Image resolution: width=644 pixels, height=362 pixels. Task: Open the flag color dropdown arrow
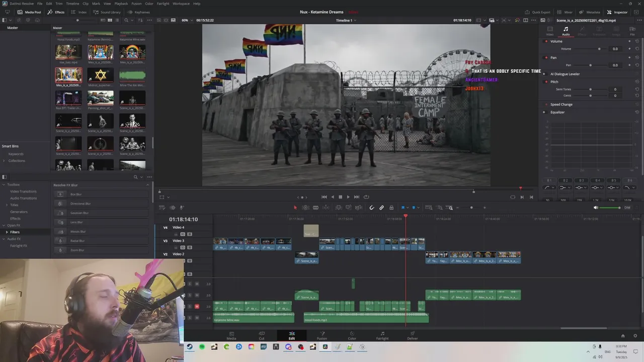click(x=407, y=208)
